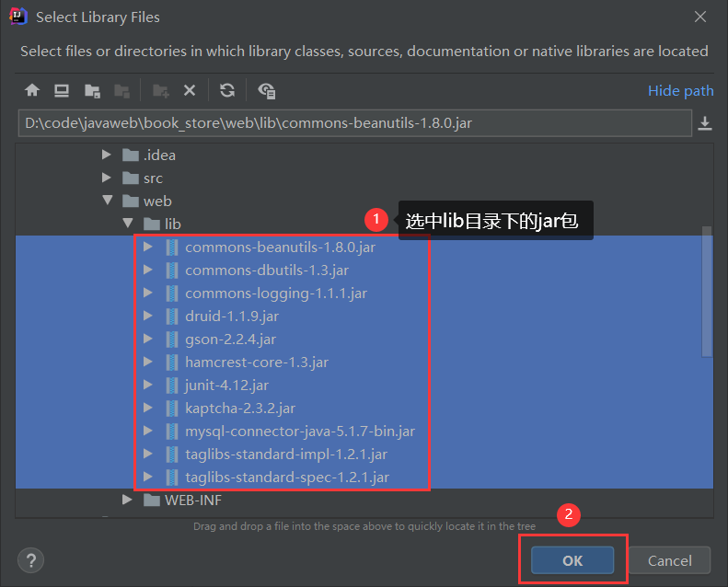
Task: Select taglibs-standard-impl-1.2.1.jar
Action: click(286, 455)
